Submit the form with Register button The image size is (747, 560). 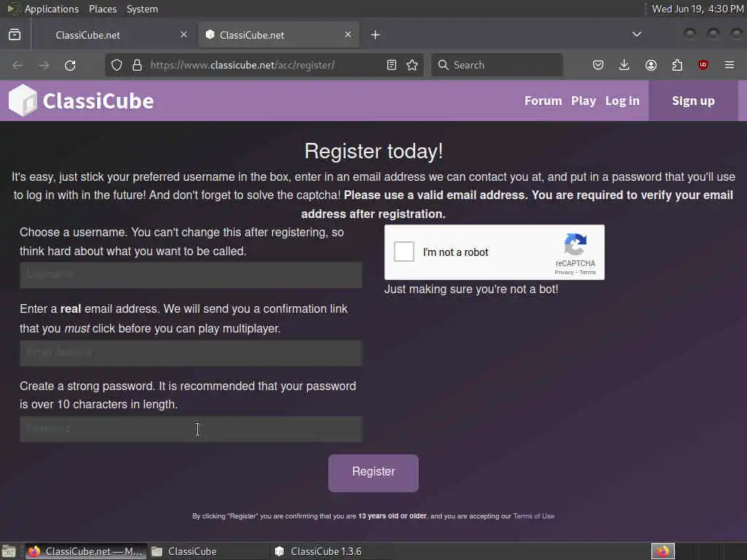373,472
